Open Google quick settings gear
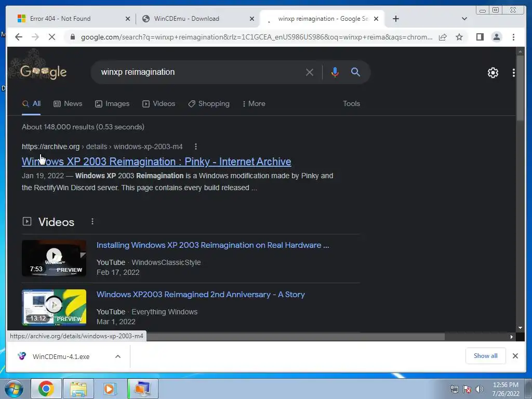 pos(493,73)
